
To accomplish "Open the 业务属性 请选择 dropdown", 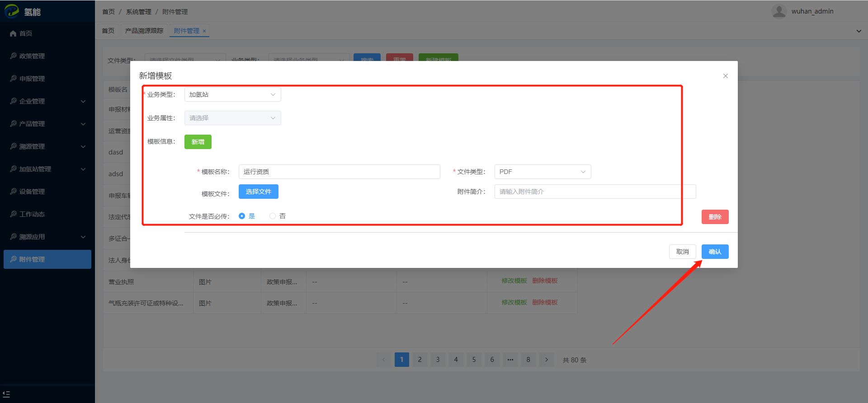I will (233, 118).
